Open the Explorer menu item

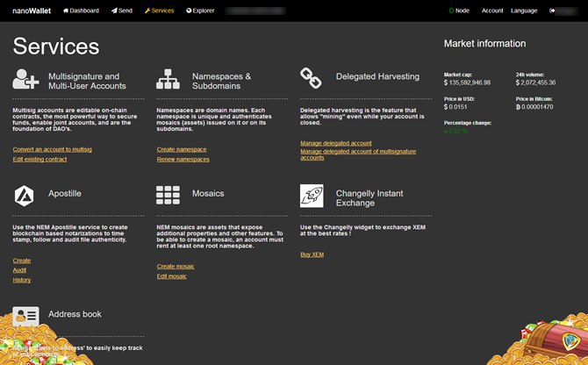[x=200, y=11]
